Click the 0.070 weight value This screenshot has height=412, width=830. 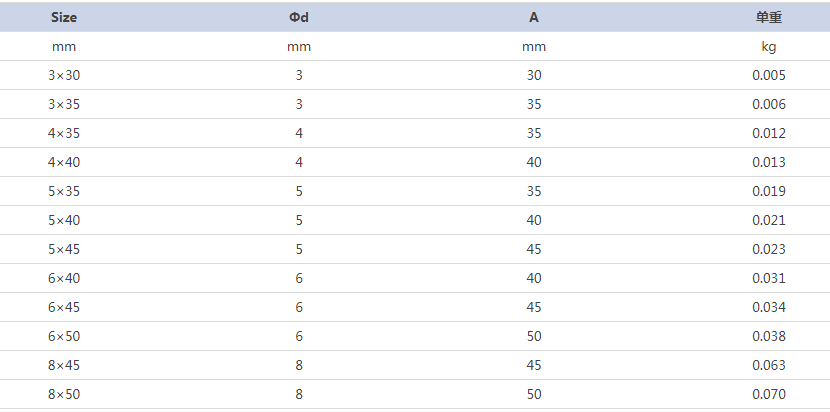click(x=769, y=394)
